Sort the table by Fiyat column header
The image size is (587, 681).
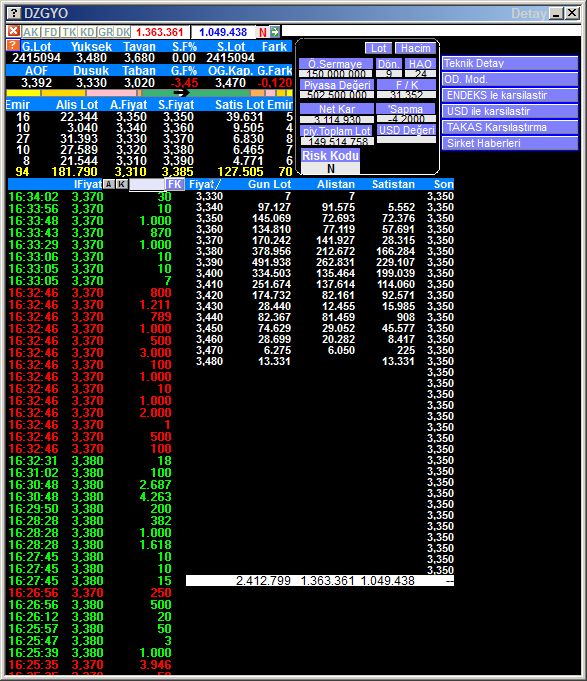click(204, 184)
